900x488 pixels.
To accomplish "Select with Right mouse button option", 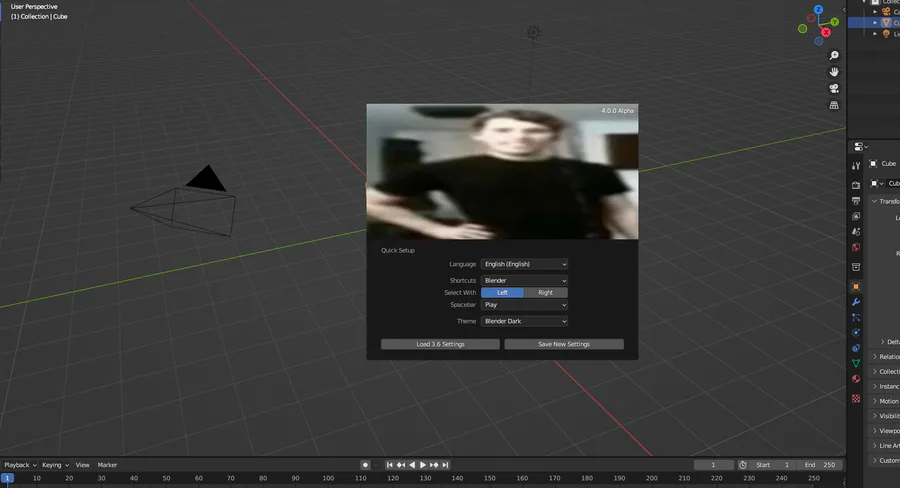I will pos(546,293).
